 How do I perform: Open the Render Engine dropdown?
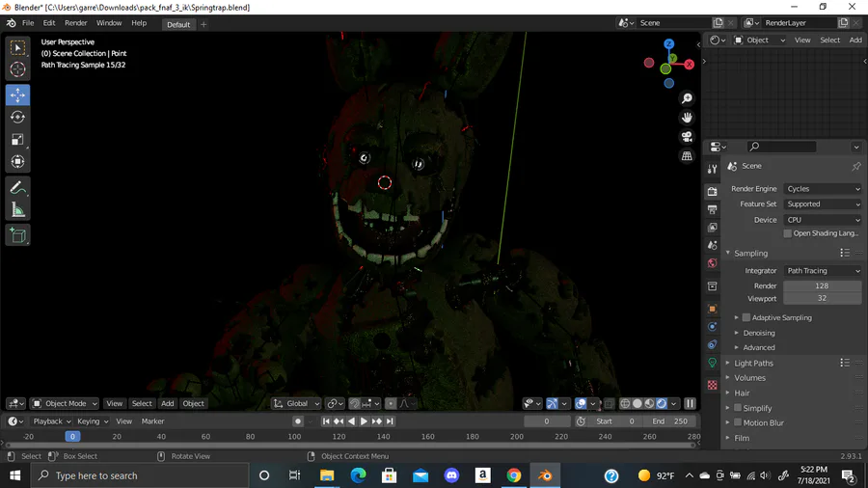(822, 189)
